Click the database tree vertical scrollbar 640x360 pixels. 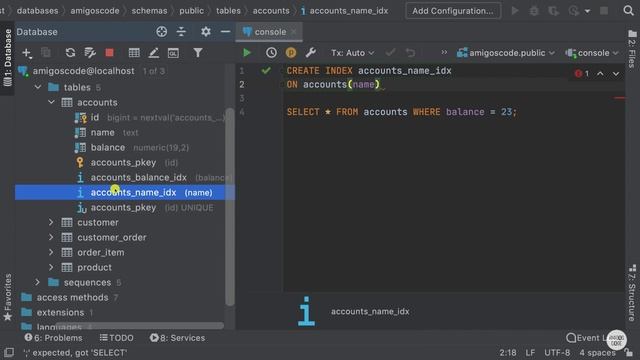click(230, 206)
